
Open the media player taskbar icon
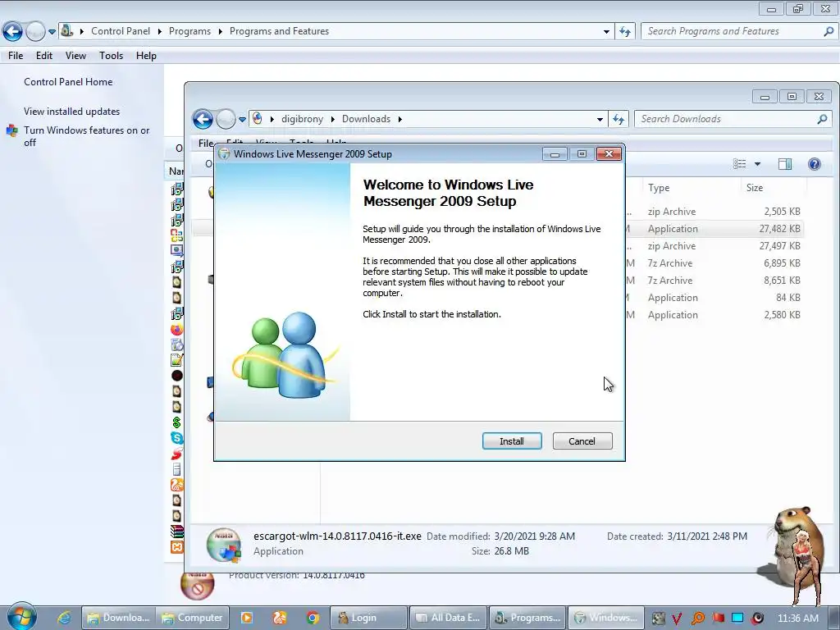pyautogui.click(x=247, y=618)
